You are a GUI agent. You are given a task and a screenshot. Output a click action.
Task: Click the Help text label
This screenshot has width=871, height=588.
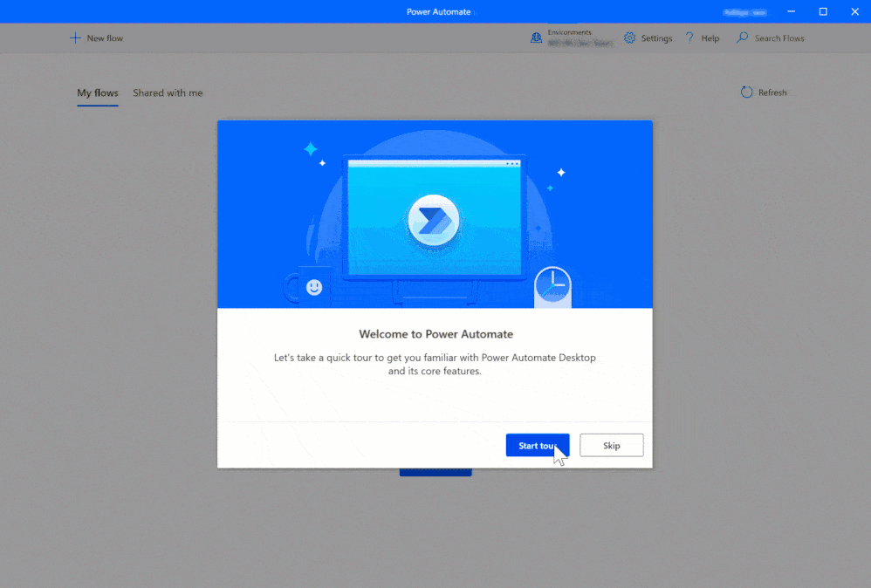tap(709, 38)
